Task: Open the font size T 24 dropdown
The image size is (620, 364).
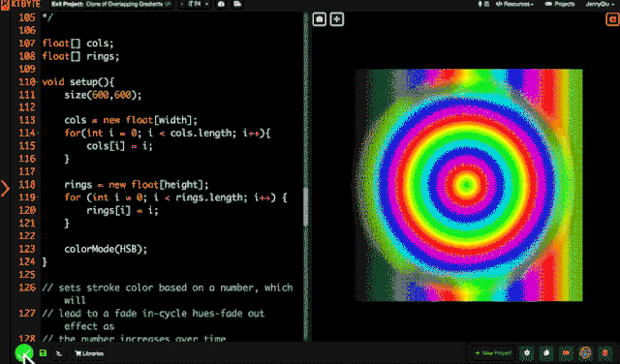Action: coord(196,4)
